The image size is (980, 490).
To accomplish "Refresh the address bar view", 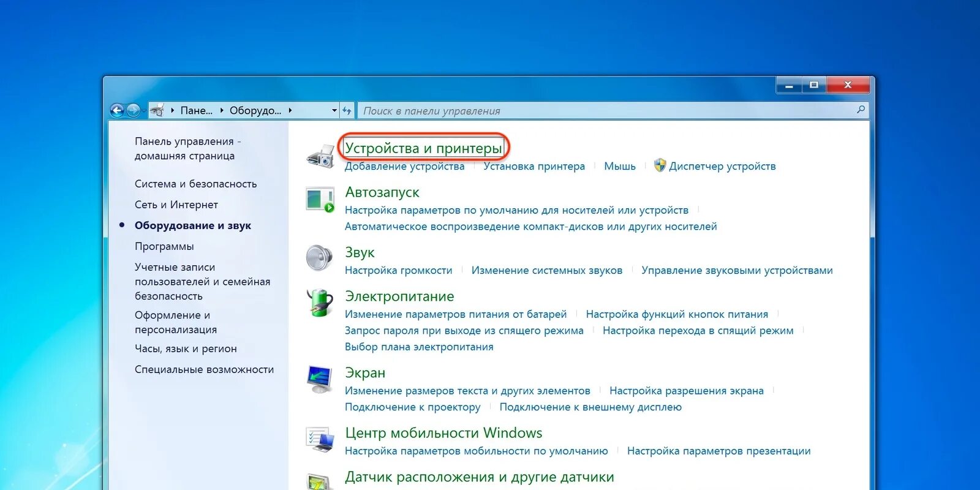I will pos(347,111).
